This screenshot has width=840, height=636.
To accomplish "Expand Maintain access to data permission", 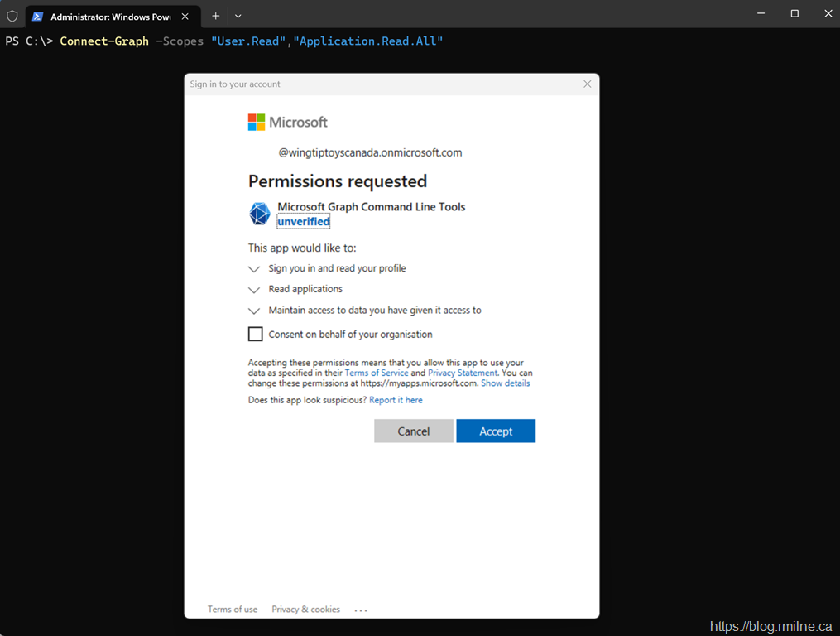I will click(x=254, y=311).
